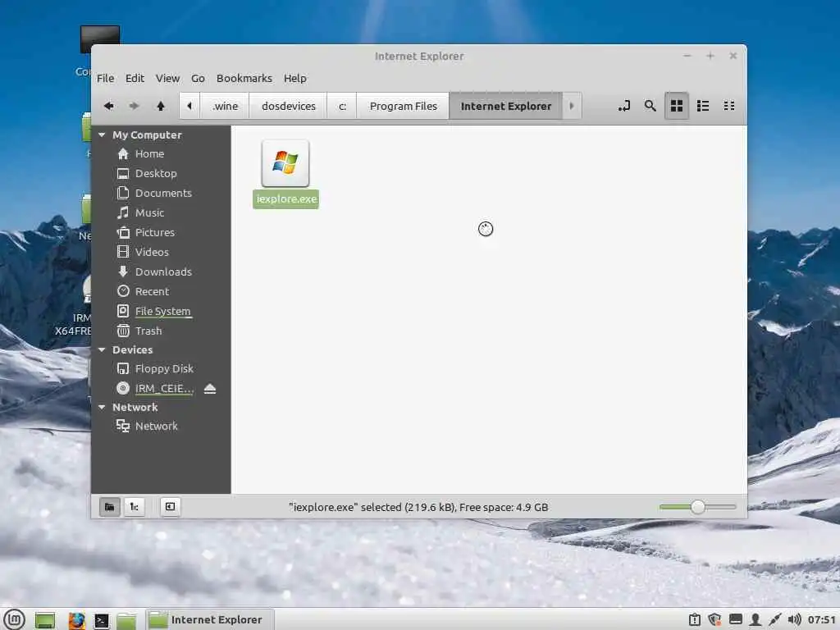Jump to Program Files path segment
Viewport: 840px width, 630px height.
pos(404,106)
